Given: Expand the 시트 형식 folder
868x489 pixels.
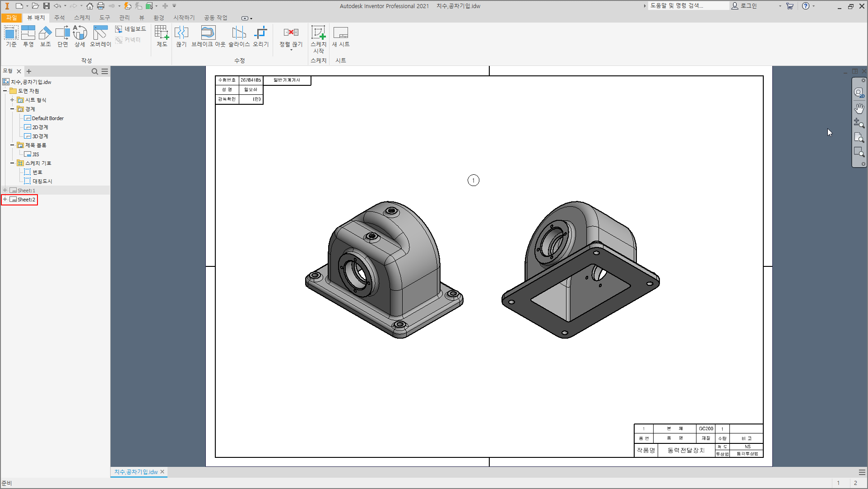Looking at the screenshot, I should tap(12, 100).
